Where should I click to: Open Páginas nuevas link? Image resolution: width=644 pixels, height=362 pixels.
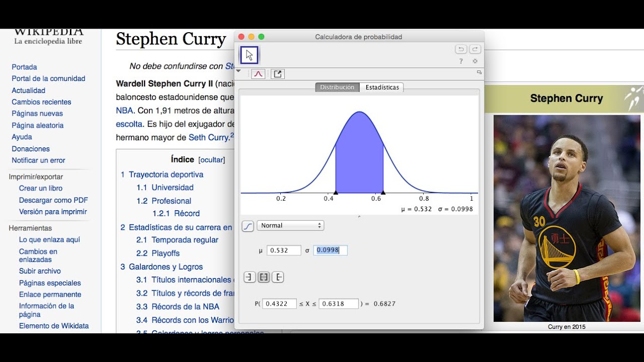tap(37, 114)
